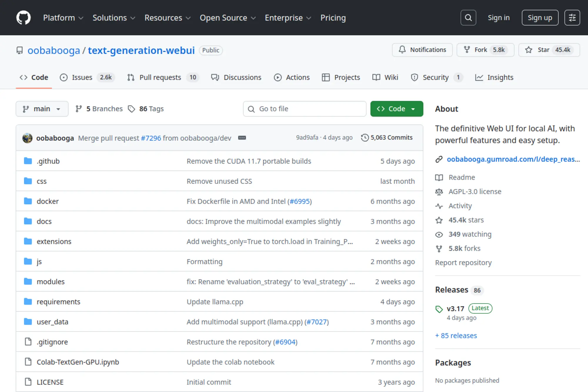The height and width of the screenshot is (392, 588).
Task: Click the Notifications bell icon
Action: click(x=402, y=50)
